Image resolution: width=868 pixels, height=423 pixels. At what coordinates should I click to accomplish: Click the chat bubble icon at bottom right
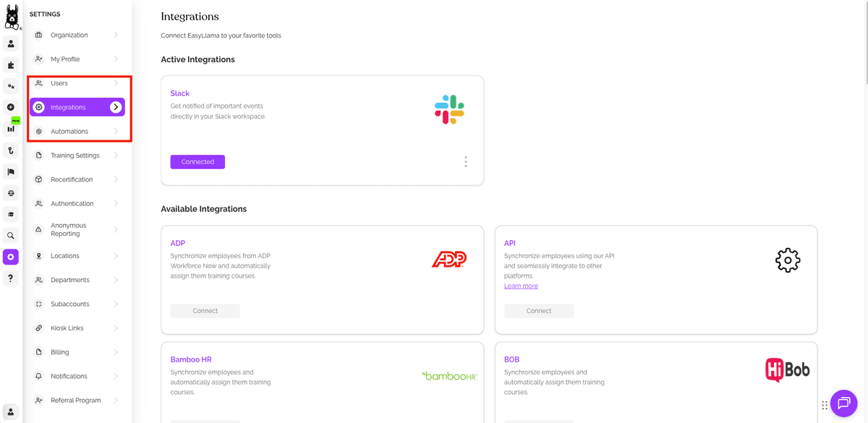[x=843, y=403]
